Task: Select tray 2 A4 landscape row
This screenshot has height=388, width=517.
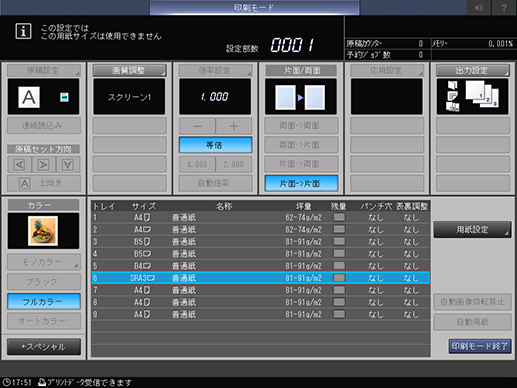Action: 260,229
